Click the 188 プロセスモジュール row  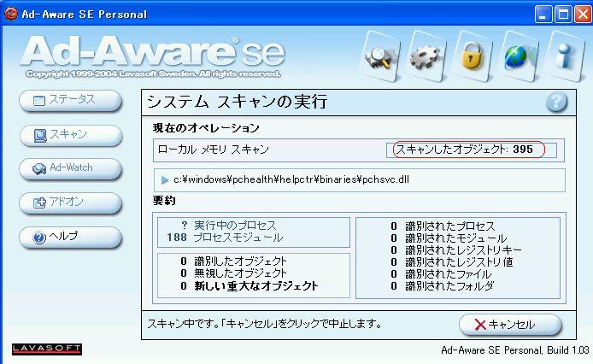pyautogui.click(x=225, y=238)
